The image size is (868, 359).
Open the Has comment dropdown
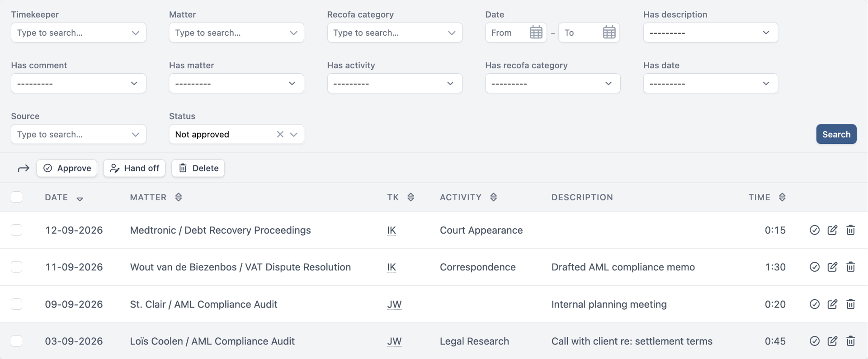[x=79, y=83]
